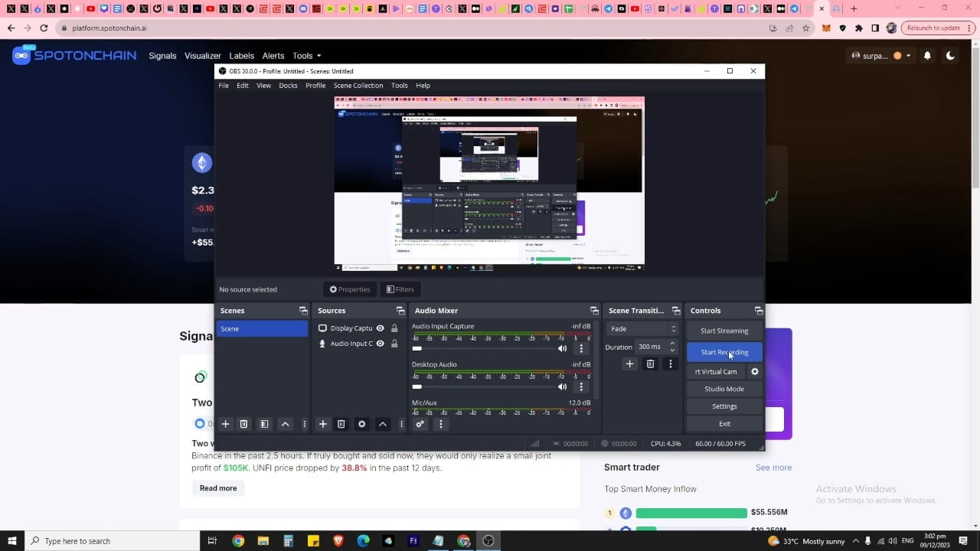Adjust Desktop Audio volume slider

point(482,386)
